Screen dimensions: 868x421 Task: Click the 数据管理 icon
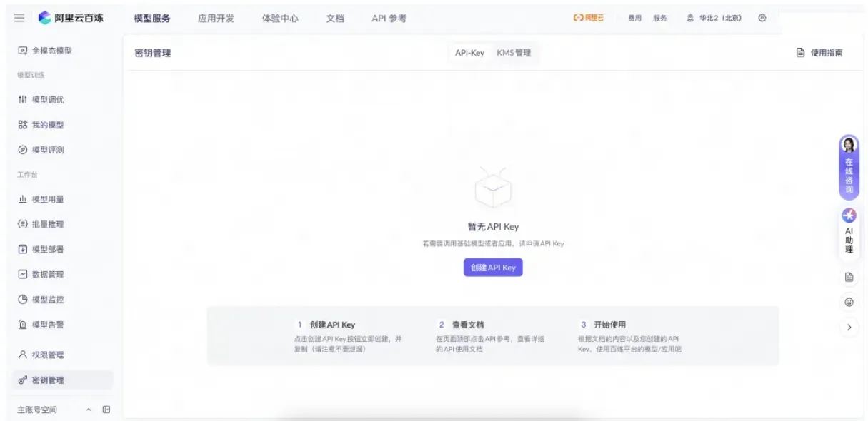(x=23, y=274)
